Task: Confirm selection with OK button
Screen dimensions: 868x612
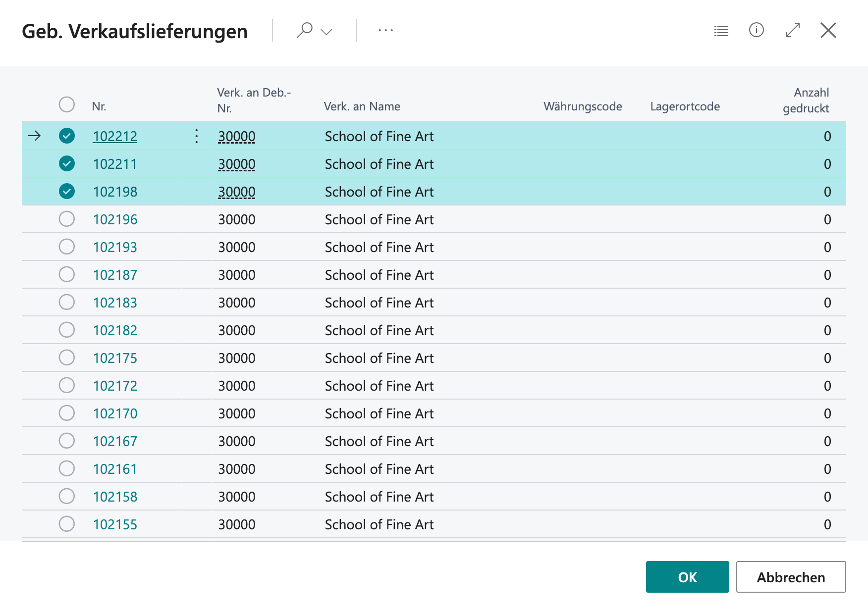Action: tap(688, 577)
